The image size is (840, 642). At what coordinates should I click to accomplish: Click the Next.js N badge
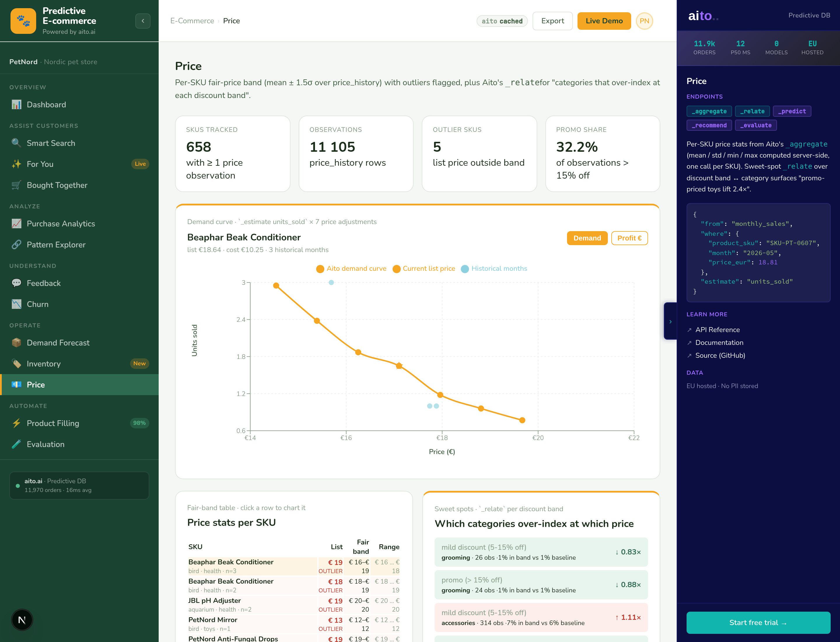[22, 620]
